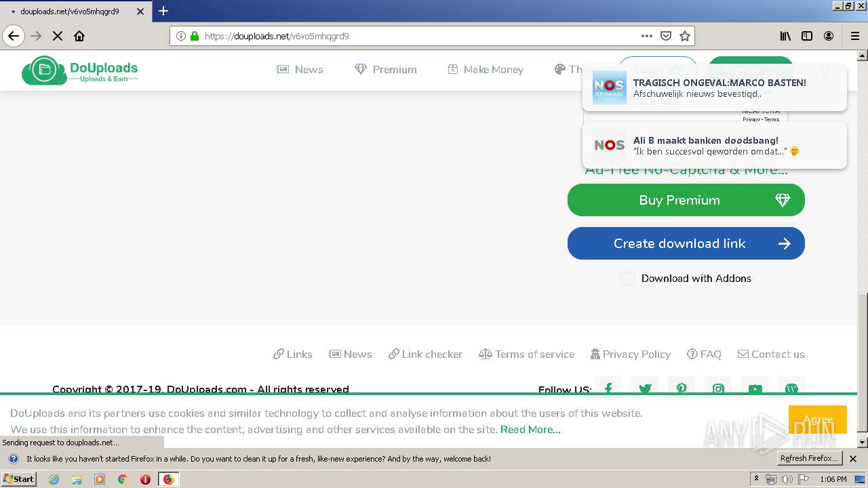Open the page actions three-dot menu
Viewport: 868px width, 488px height.
[x=647, y=36]
